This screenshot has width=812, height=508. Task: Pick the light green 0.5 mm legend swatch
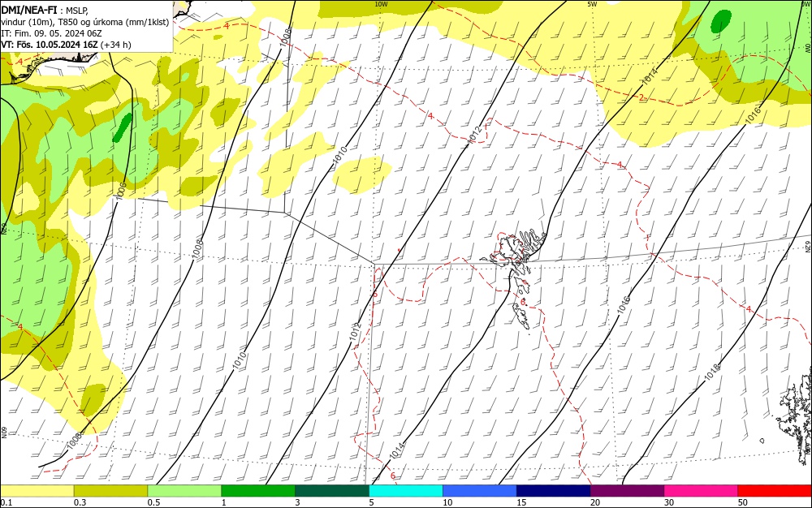tap(184, 491)
